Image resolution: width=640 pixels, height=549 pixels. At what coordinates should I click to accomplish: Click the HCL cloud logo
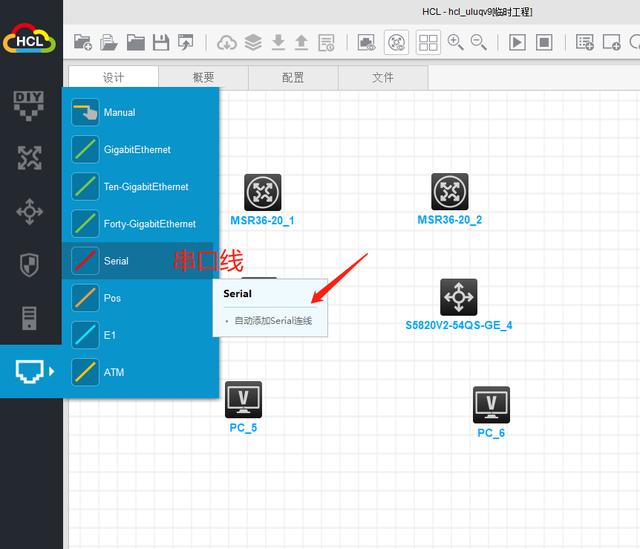click(x=29, y=38)
